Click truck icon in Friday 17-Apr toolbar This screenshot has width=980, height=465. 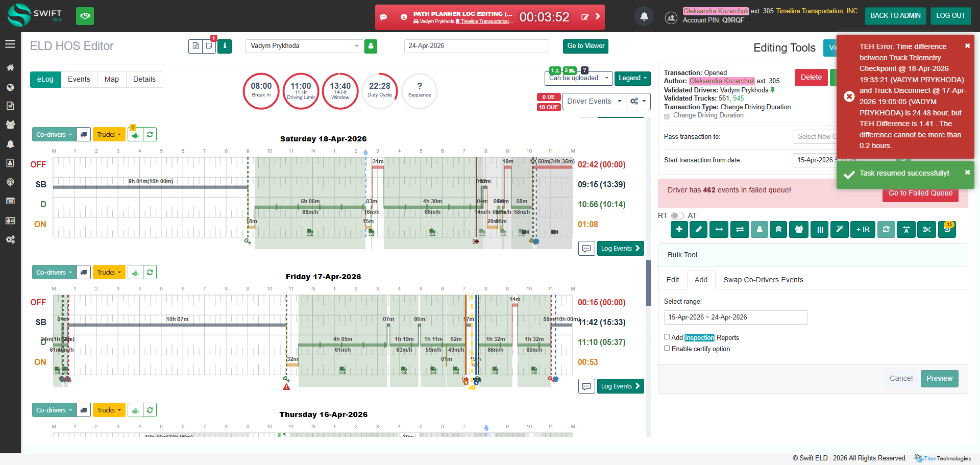click(x=84, y=273)
